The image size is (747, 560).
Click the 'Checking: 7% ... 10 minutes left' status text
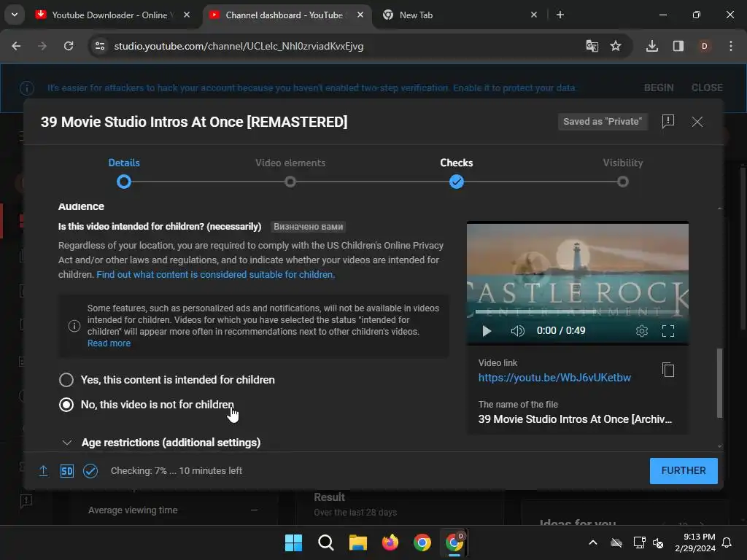pos(177,470)
